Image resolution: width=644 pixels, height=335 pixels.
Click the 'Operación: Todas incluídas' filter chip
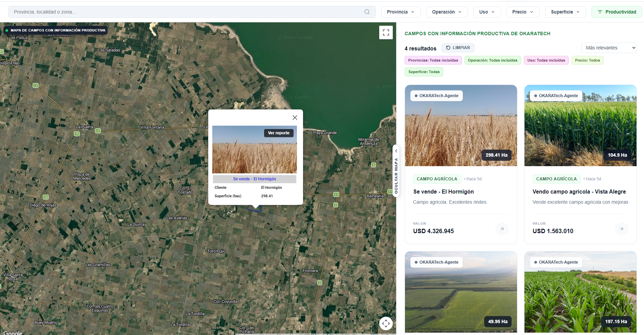[493, 61]
